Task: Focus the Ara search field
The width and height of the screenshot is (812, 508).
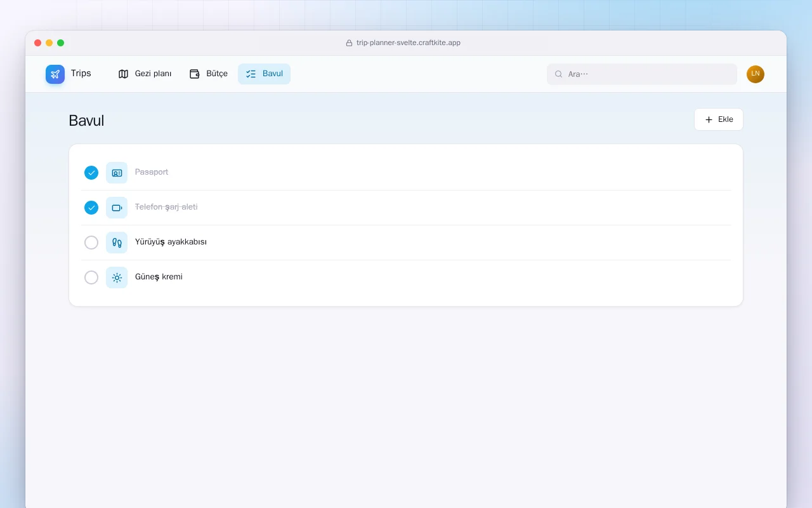Action: pyautogui.click(x=642, y=74)
